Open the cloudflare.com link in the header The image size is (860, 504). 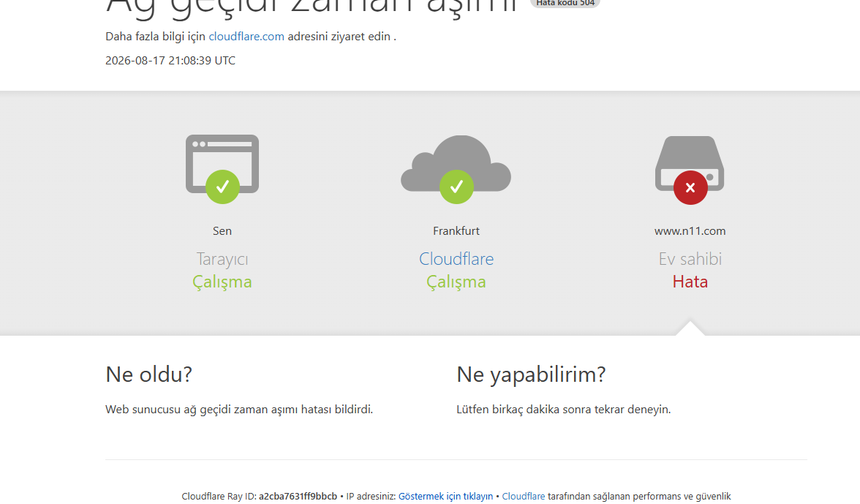tap(246, 36)
